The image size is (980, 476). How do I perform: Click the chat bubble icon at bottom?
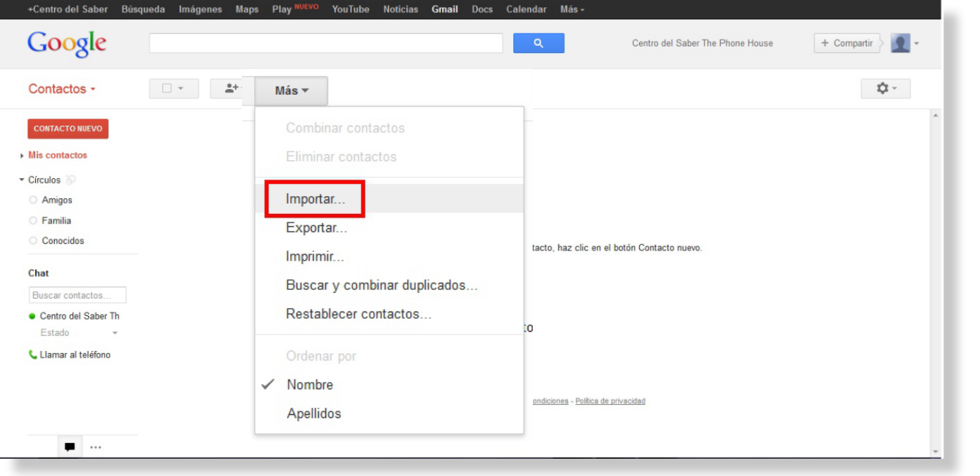tap(70, 447)
